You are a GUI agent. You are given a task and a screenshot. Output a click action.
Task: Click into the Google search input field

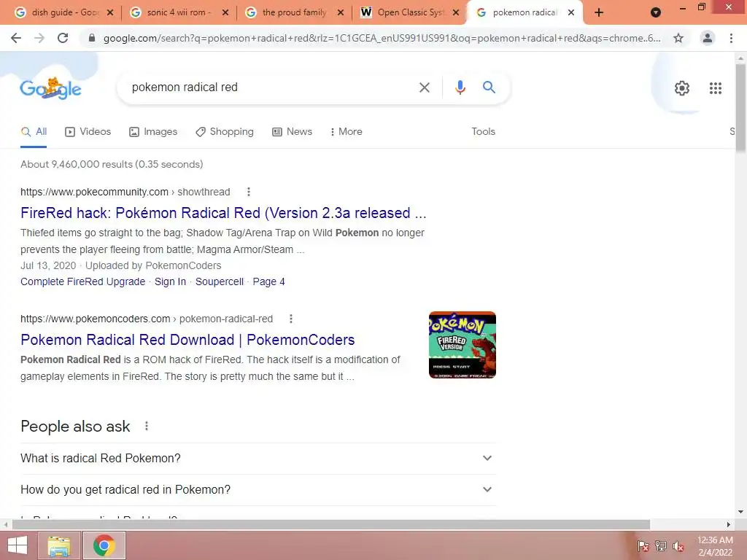pos(271,87)
